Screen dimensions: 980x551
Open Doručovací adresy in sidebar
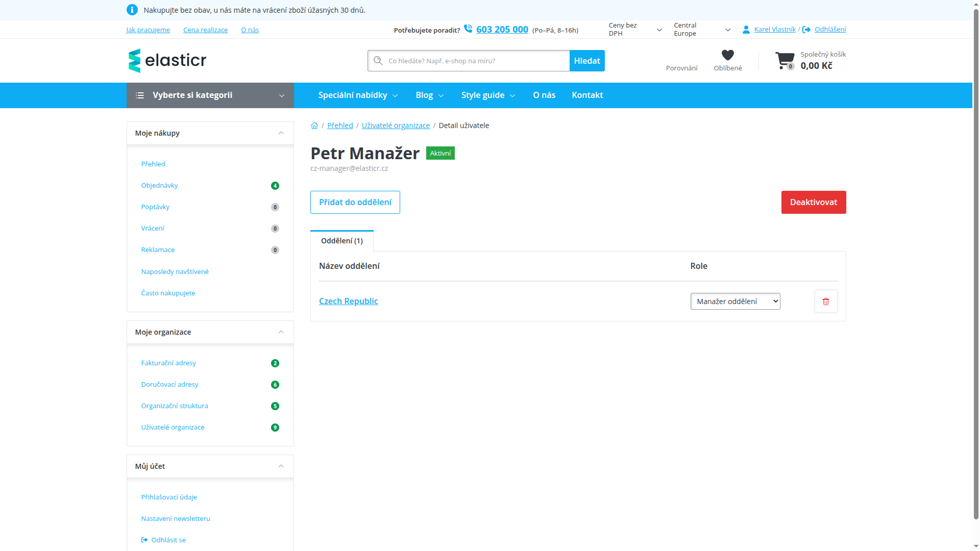point(169,385)
